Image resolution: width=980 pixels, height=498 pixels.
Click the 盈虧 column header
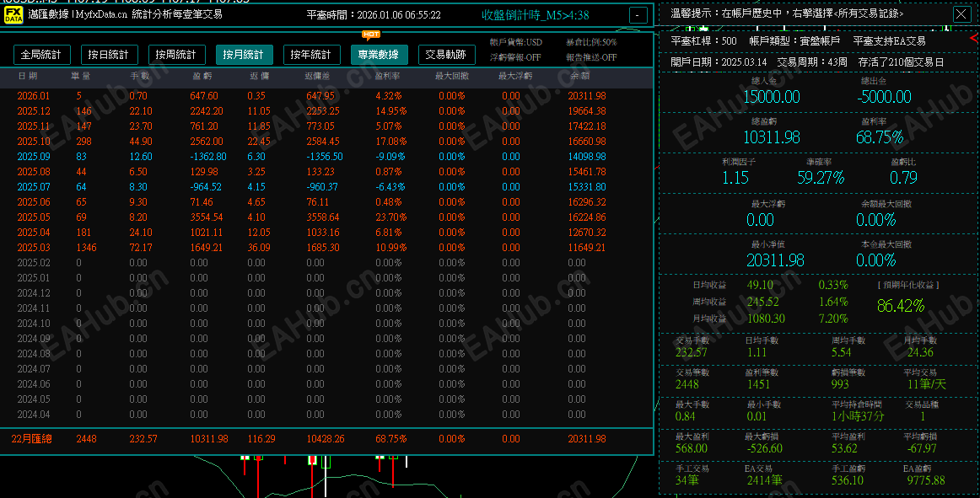pyautogui.click(x=202, y=76)
